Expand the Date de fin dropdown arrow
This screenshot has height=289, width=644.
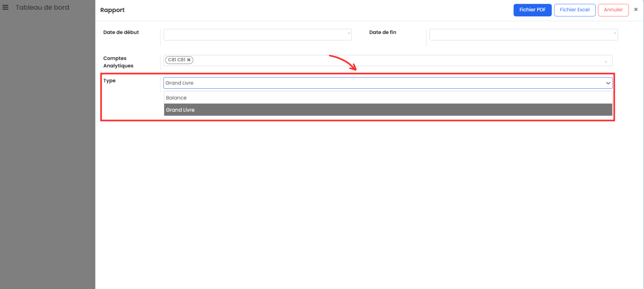pyautogui.click(x=615, y=34)
